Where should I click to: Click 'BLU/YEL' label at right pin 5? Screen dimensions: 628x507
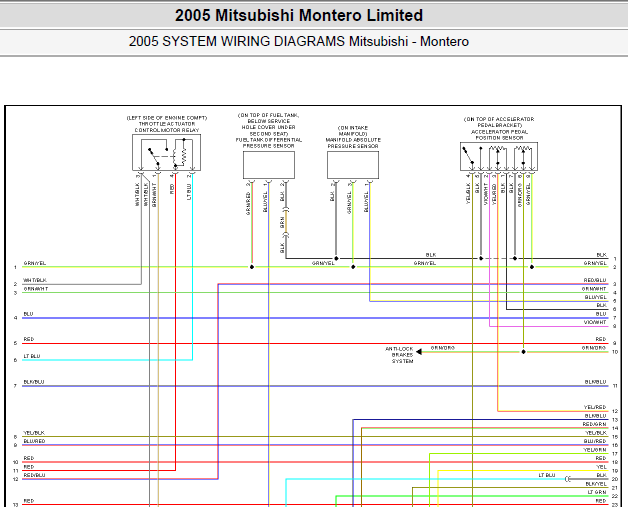point(596,297)
